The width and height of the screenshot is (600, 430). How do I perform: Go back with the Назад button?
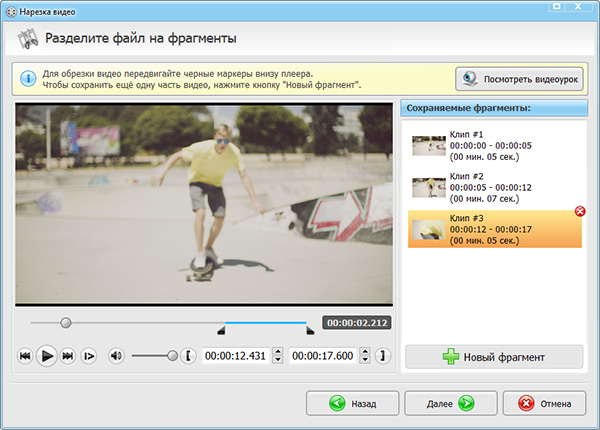(x=352, y=403)
